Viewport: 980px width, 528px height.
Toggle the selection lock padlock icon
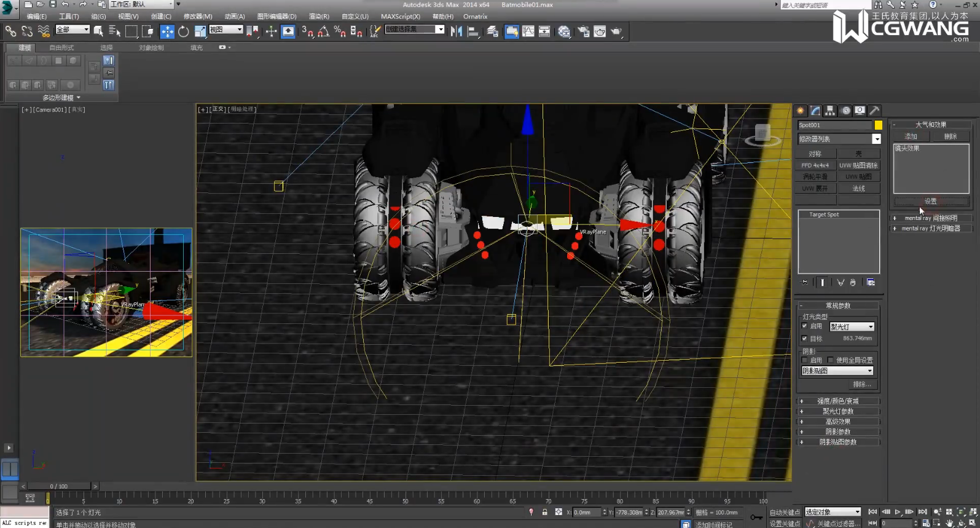[544, 512]
